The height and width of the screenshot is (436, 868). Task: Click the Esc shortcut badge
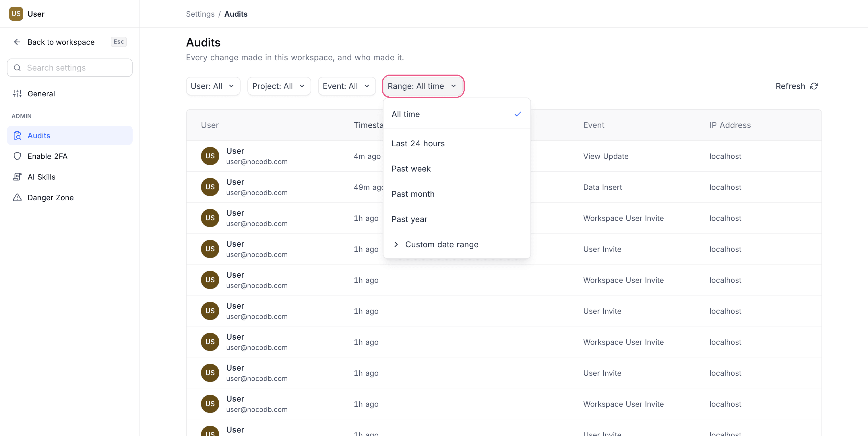[x=119, y=42]
